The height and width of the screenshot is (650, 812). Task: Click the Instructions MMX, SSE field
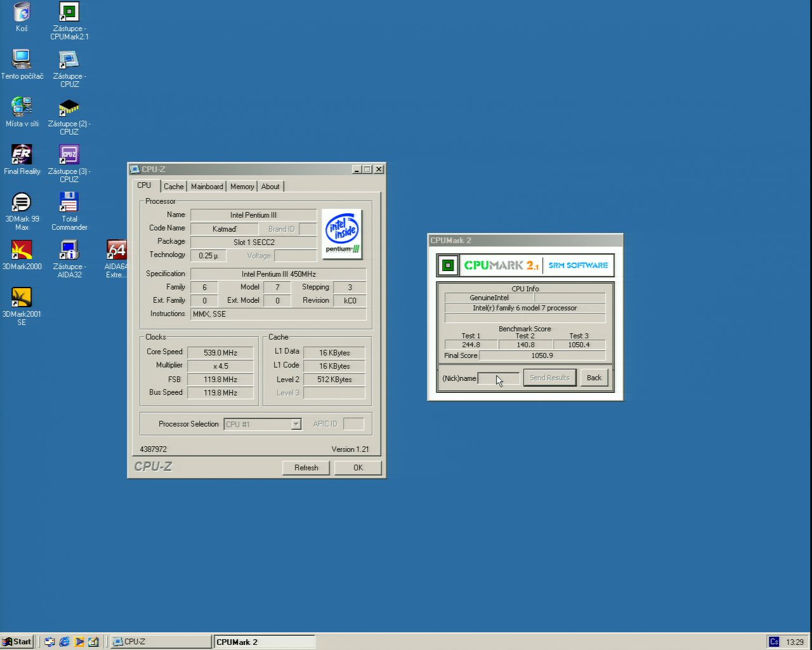point(278,314)
